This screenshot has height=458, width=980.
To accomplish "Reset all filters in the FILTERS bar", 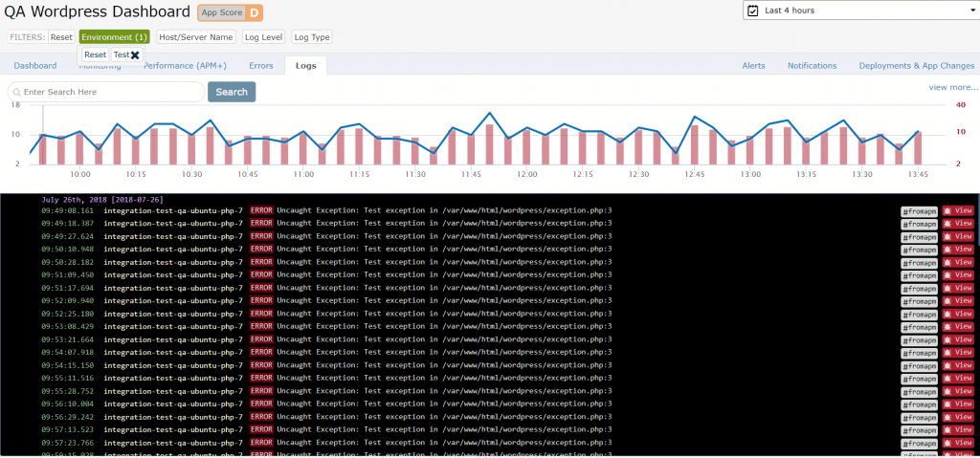I will (61, 37).
